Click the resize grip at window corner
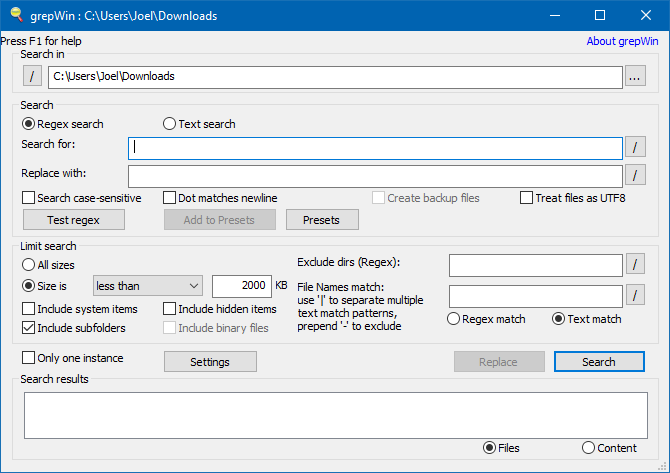Image resolution: width=670 pixels, height=473 pixels. pyautogui.click(x=663, y=466)
